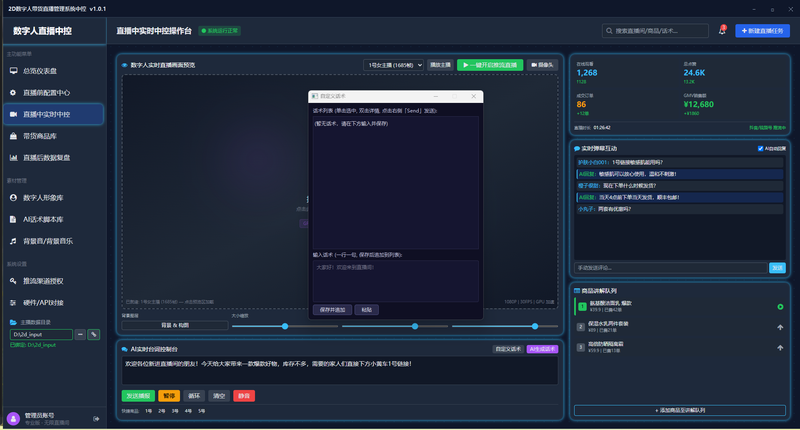Click the middle size adjustment slider handle
Viewport: 800px width, 430px height.
click(x=415, y=326)
